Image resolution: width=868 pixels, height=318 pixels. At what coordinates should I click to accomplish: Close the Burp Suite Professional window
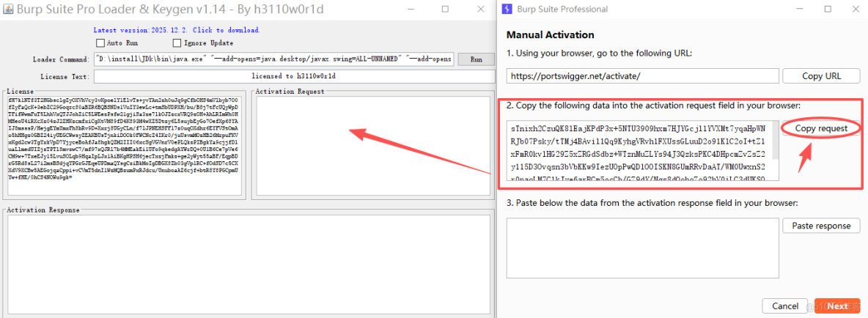tap(854, 9)
